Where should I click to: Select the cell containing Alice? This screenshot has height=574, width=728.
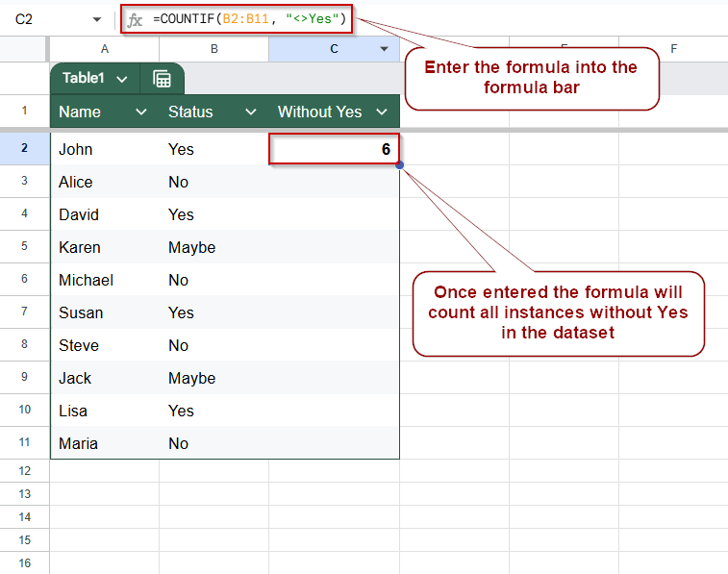coord(105,182)
